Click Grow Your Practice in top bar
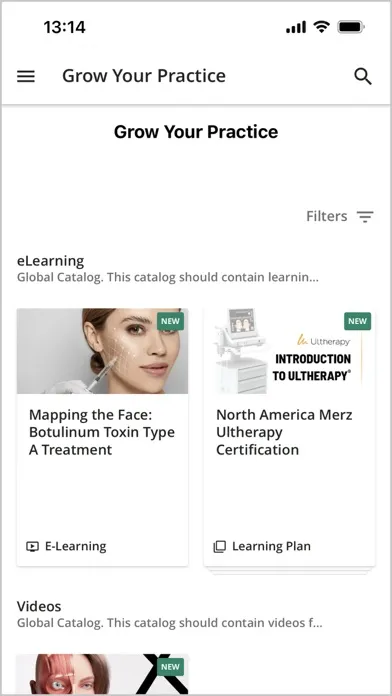This screenshot has height=696, width=392. point(144,76)
